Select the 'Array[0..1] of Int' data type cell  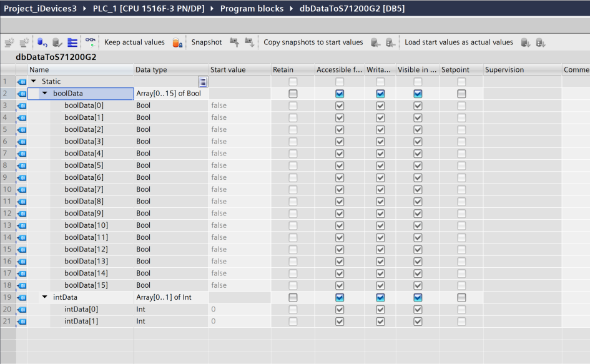point(171,297)
